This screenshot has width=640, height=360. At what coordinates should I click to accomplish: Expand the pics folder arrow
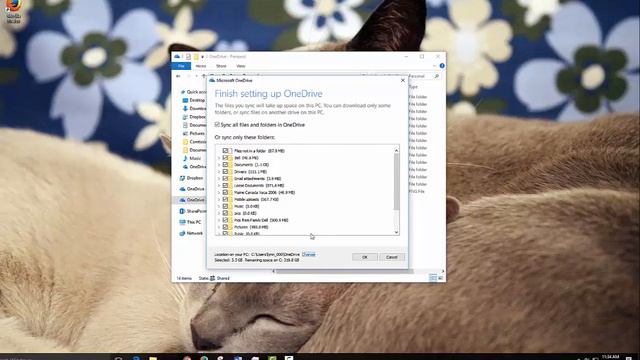(219, 213)
